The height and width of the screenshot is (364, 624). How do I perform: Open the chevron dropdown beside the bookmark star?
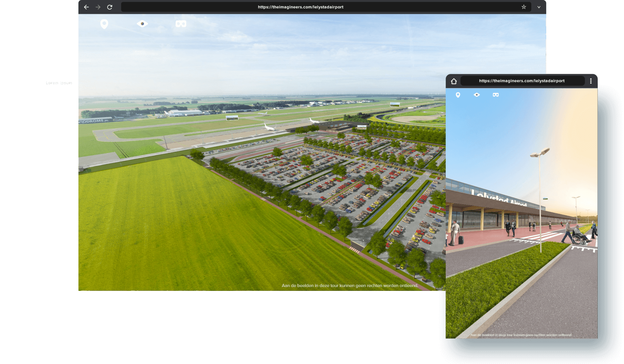[x=539, y=7]
